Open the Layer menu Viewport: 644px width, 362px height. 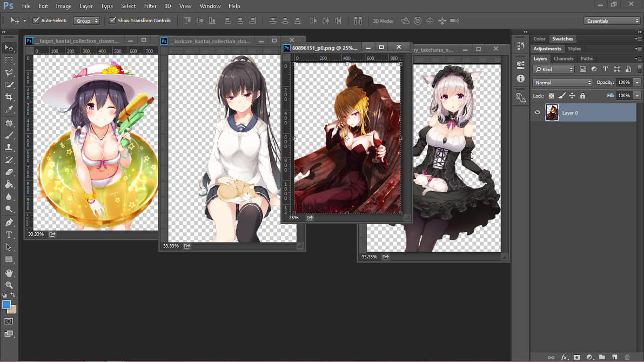point(86,6)
